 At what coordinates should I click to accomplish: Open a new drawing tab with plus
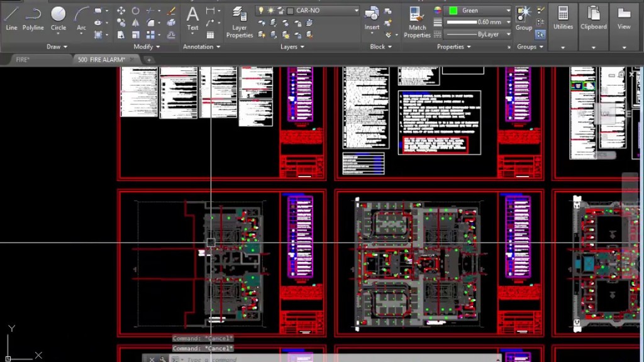click(148, 60)
